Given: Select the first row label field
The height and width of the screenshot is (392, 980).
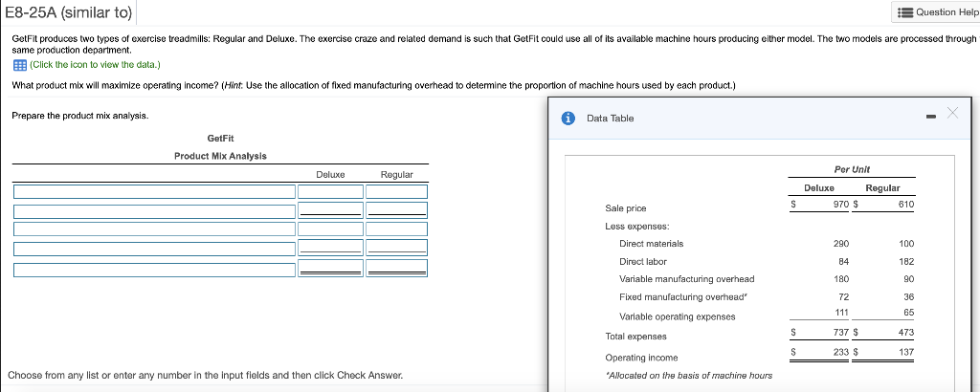Looking at the screenshot, I should pos(154,191).
